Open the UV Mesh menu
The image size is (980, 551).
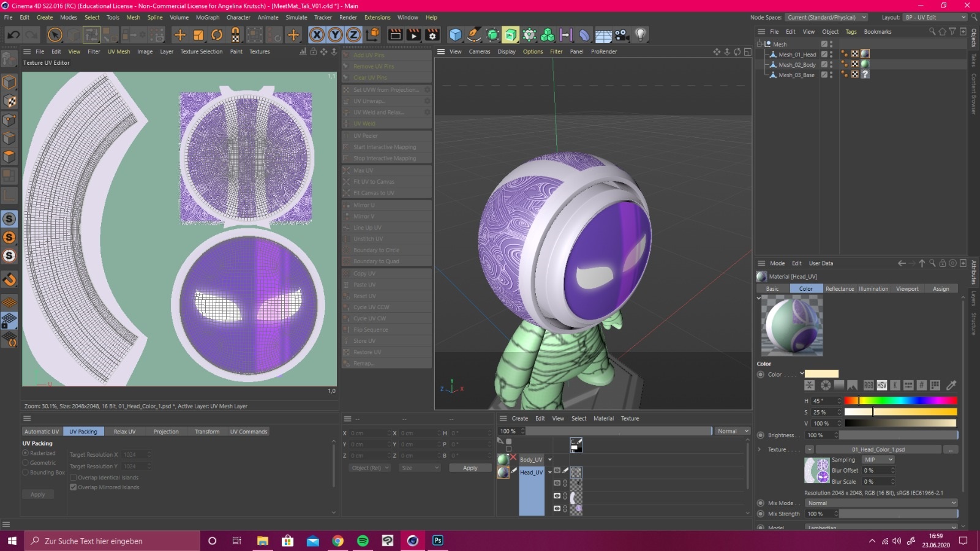tap(118, 51)
